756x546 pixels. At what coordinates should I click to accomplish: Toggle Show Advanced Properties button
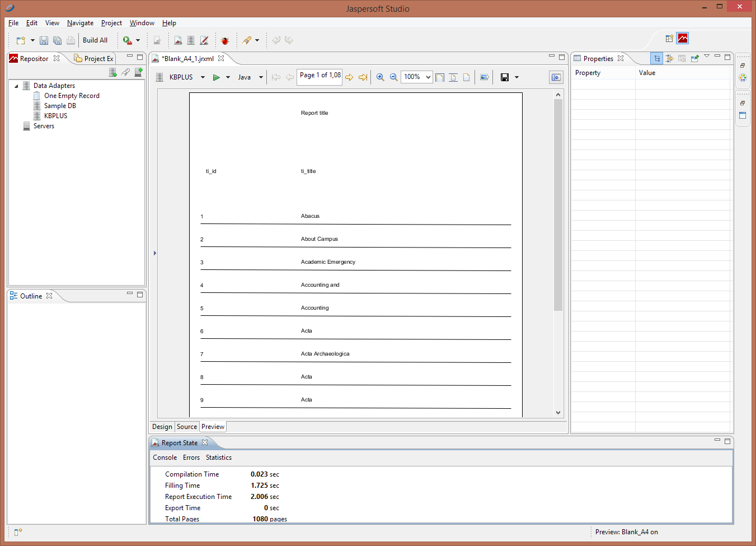click(x=669, y=58)
